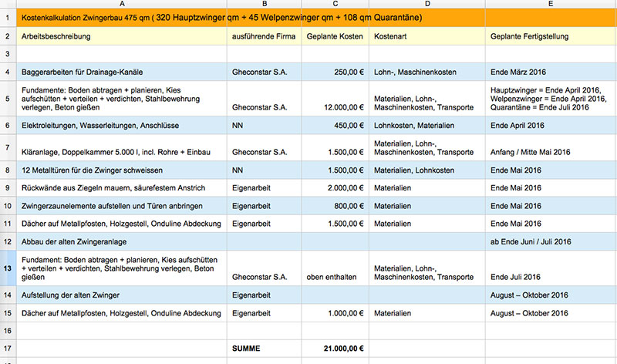This screenshot has height=364, width=617.
Task: Select cell 'Kläranlage, Doppelkammer 5.000 l'
Action: pos(122,147)
